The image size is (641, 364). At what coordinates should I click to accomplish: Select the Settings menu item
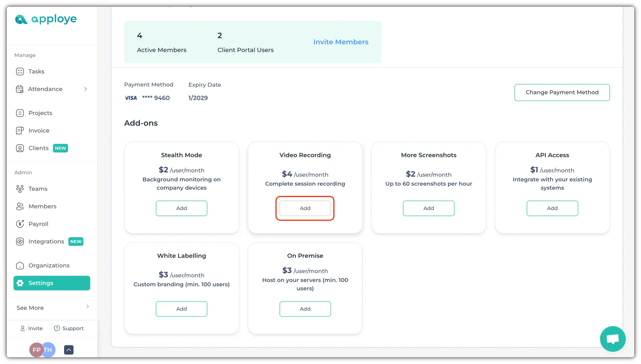[x=52, y=283]
